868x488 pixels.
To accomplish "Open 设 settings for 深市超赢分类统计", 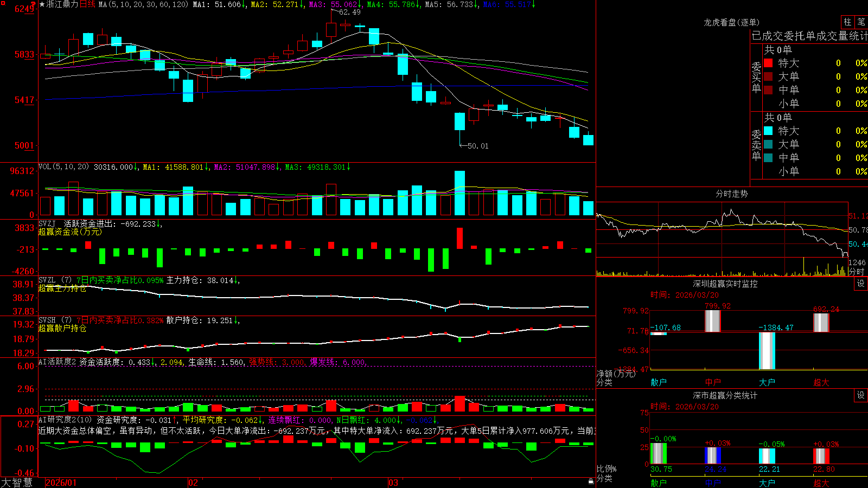I will click(861, 395).
